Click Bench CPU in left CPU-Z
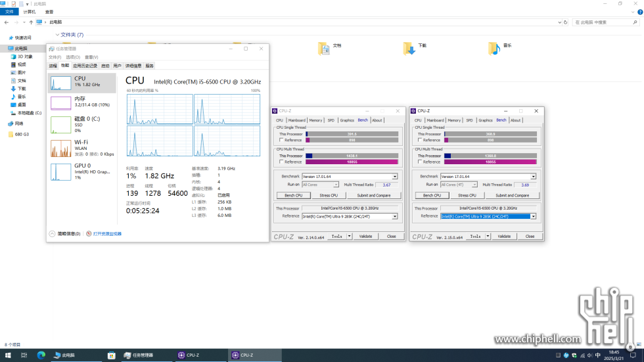This screenshot has height=362, width=644. 293,195
